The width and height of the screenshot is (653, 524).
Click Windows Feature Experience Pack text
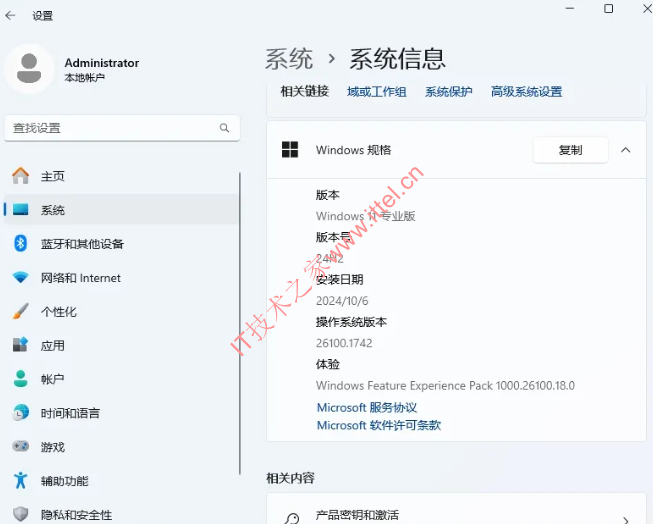coord(445,386)
